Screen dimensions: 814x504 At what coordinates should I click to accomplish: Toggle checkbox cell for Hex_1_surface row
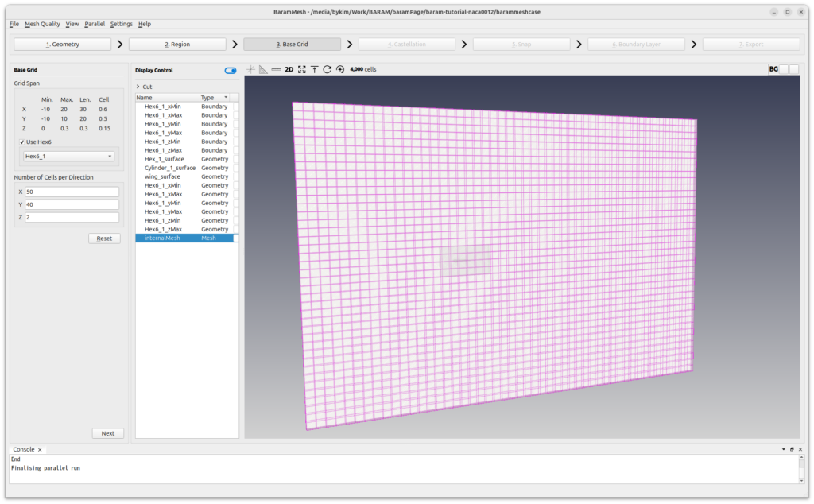point(235,159)
